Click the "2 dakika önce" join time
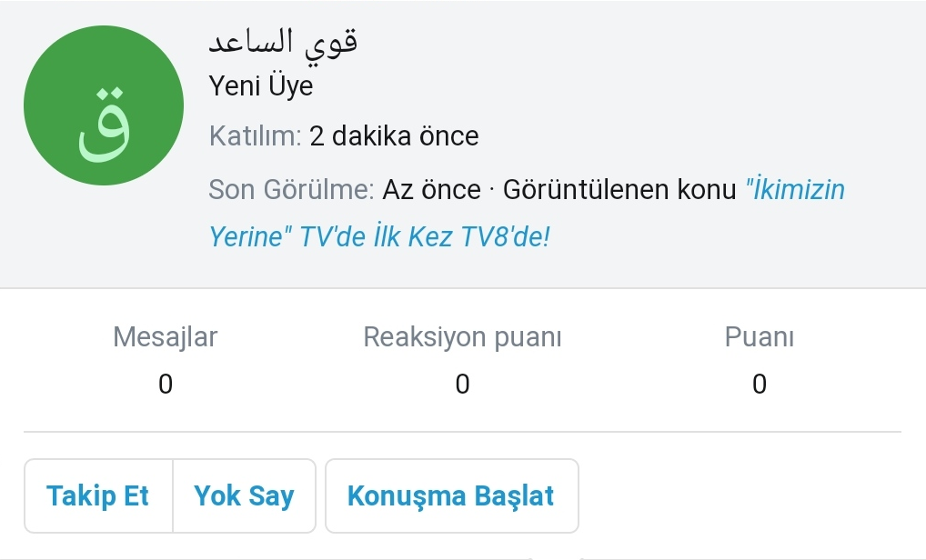Screen dimensions: 926x560 [x=394, y=136]
